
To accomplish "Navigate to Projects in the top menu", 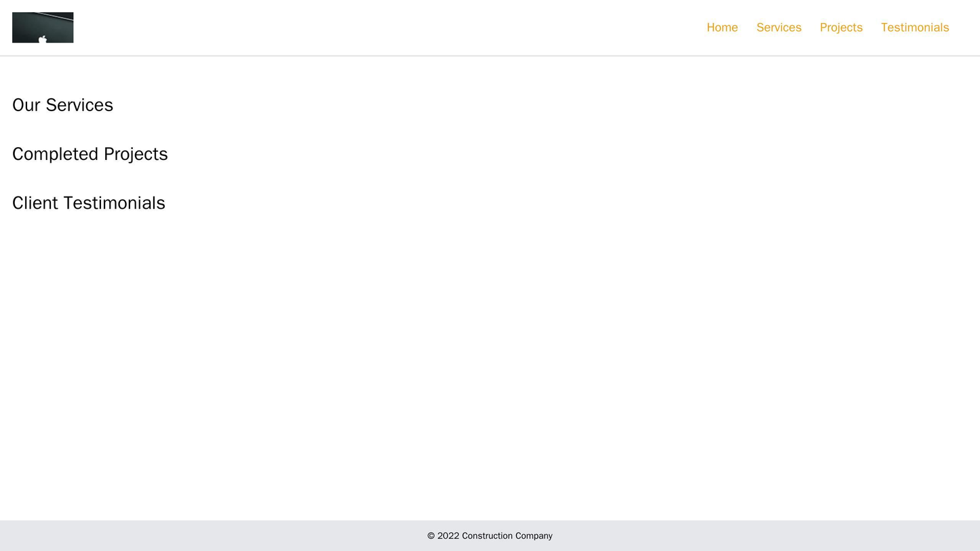I will (x=841, y=27).
